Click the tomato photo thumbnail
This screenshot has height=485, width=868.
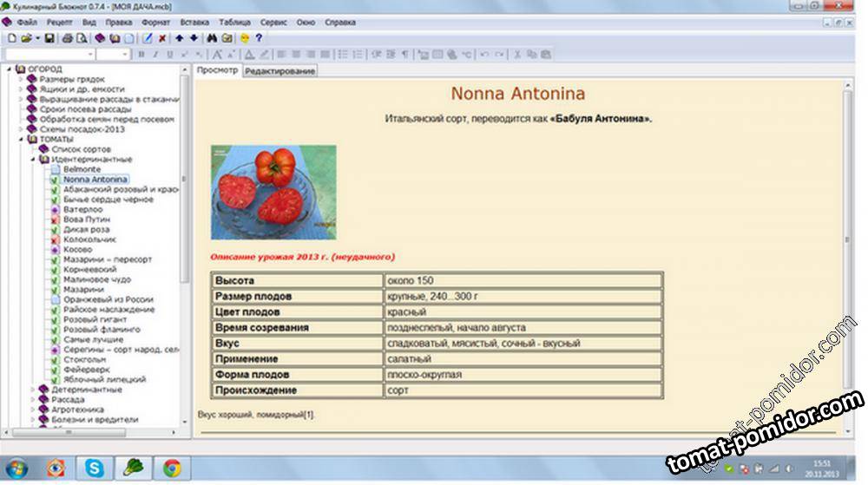(273, 192)
